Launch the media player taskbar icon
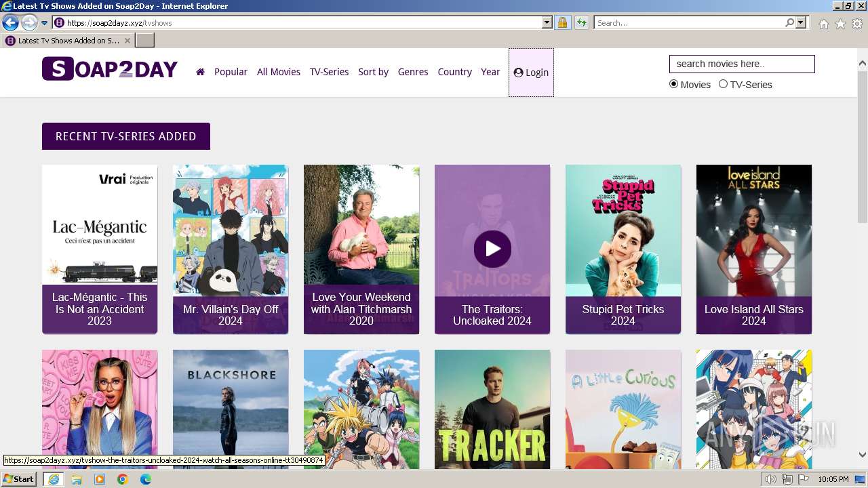The height and width of the screenshot is (488, 868). point(100,479)
